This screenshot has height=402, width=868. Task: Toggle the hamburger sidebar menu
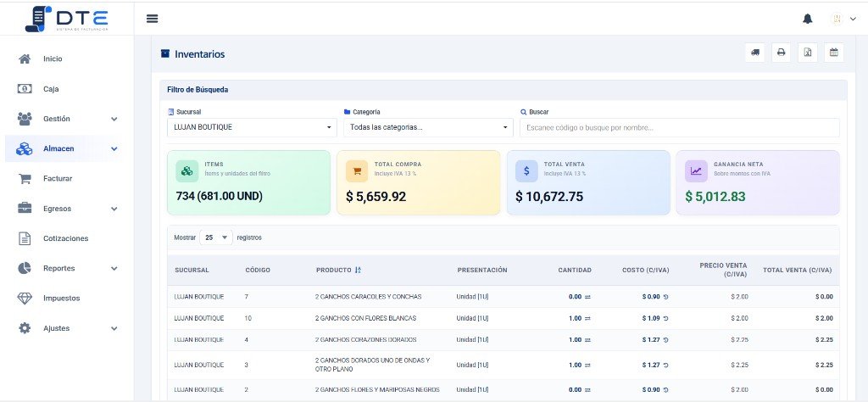pos(153,19)
